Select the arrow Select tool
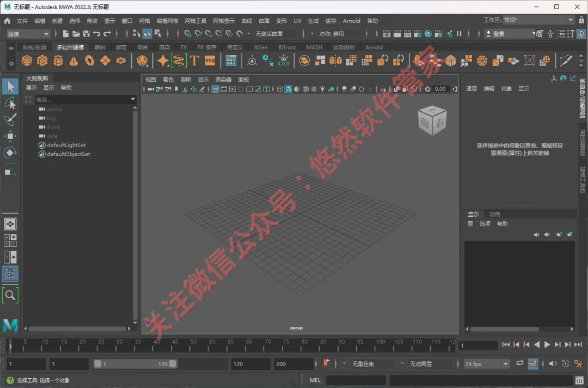The image size is (588, 388). click(x=10, y=87)
